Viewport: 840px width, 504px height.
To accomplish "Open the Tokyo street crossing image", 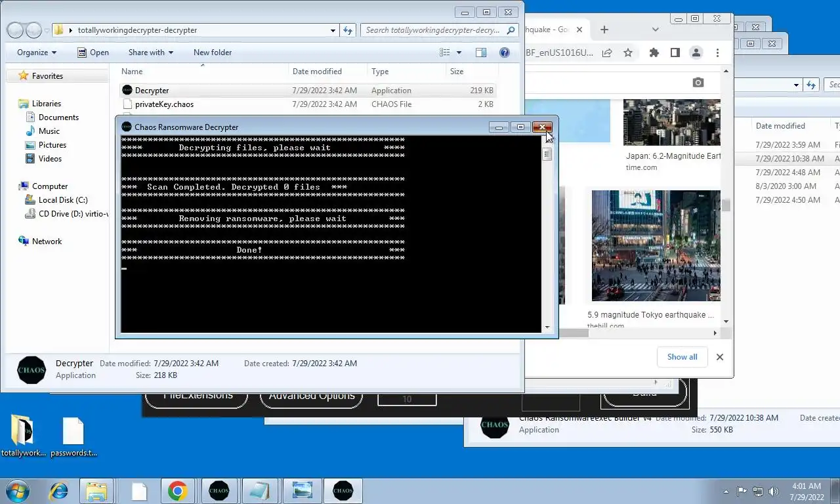I will [656, 245].
